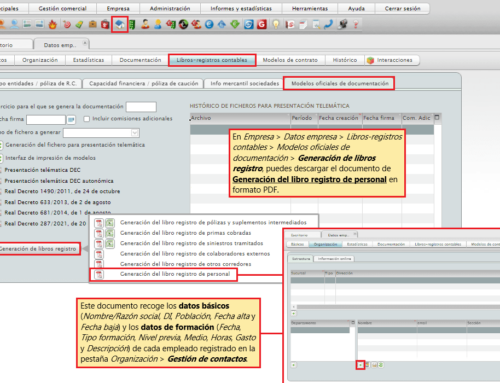500x383 pixels.
Task: Click Real Decreto 1490/2011, de 24 de octubre
Action: 62,191
